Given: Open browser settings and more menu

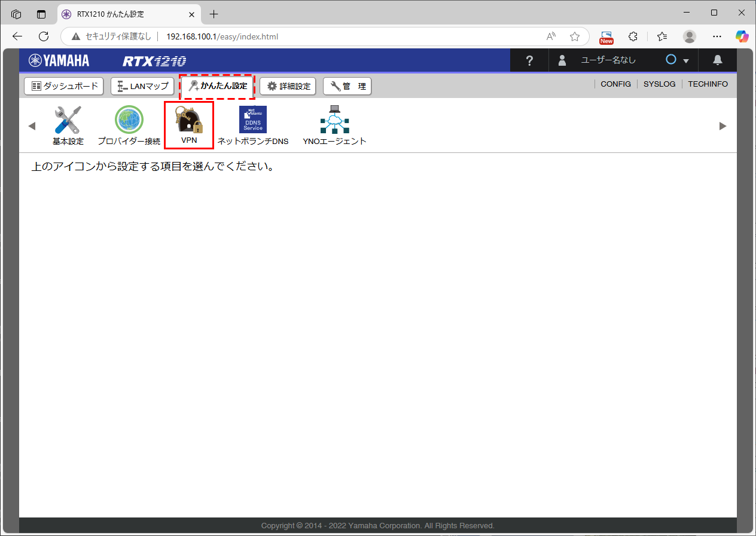Looking at the screenshot, I should tap(717, 36).
